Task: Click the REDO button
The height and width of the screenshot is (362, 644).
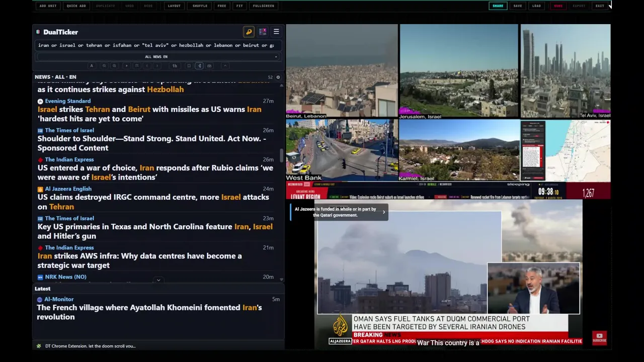Action: (x=148, y=6)
